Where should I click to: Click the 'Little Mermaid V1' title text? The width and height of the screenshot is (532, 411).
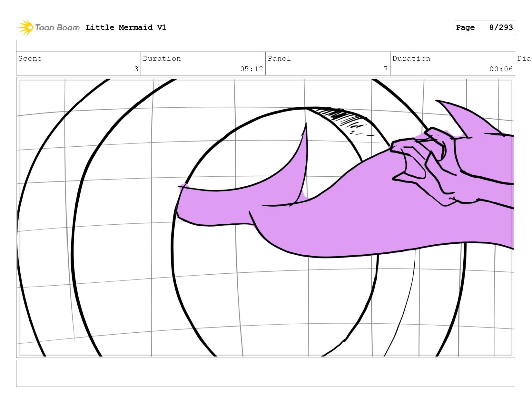[x=126, y=27]
